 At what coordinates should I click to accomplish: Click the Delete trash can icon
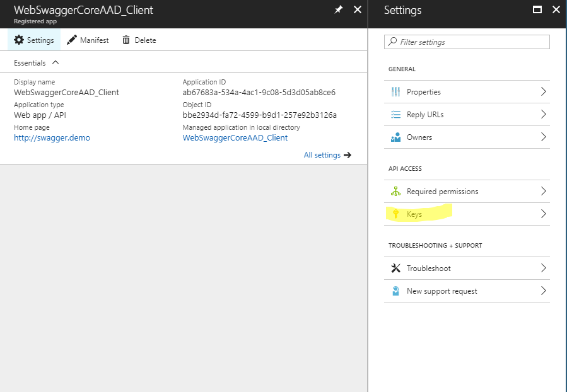[126, 40]
